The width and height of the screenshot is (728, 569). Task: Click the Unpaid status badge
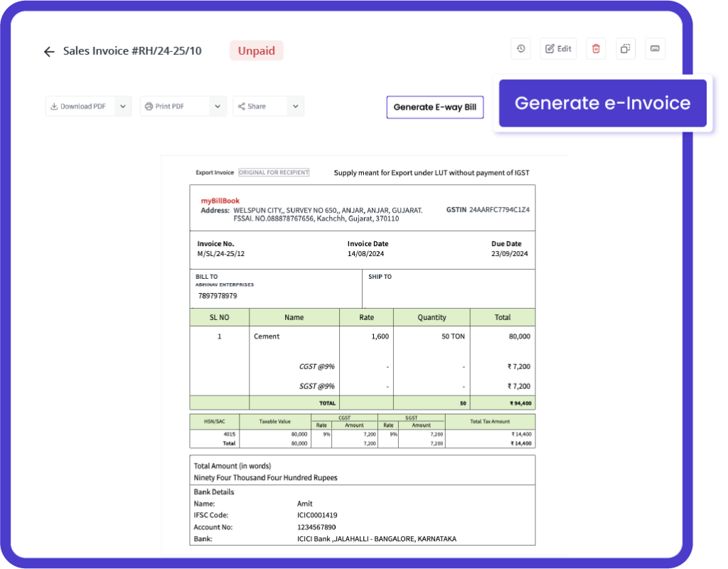256,50
